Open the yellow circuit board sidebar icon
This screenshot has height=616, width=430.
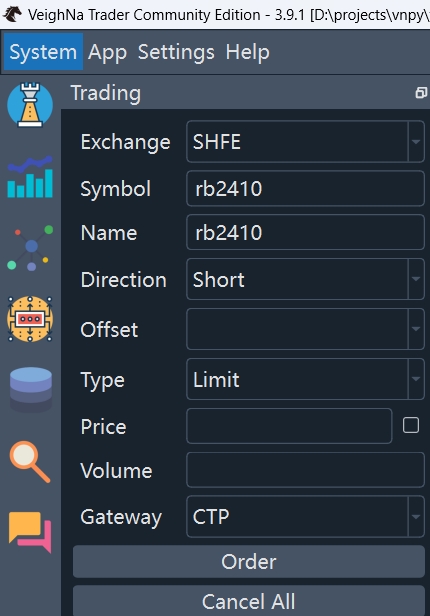point(30,319)
